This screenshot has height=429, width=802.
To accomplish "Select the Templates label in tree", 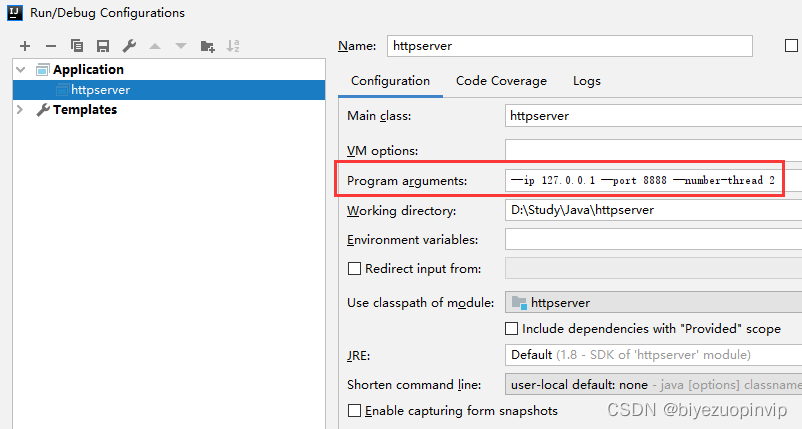I will pos(85,109).
